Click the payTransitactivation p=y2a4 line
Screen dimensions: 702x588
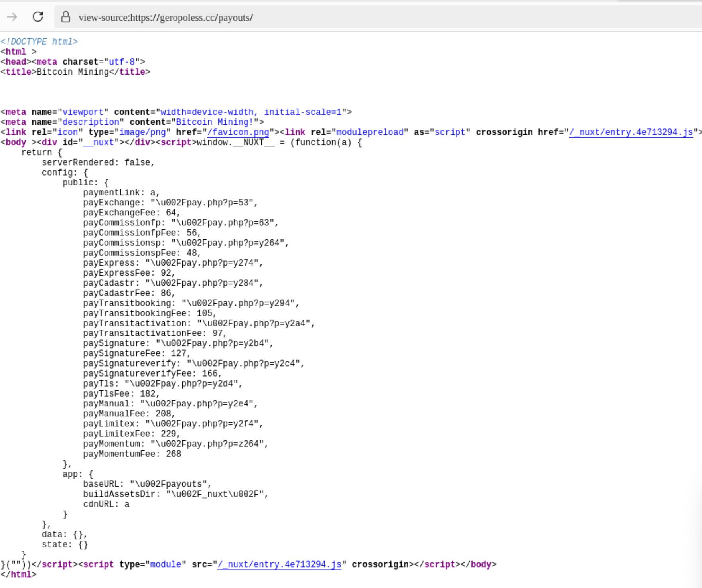point(199,323)
